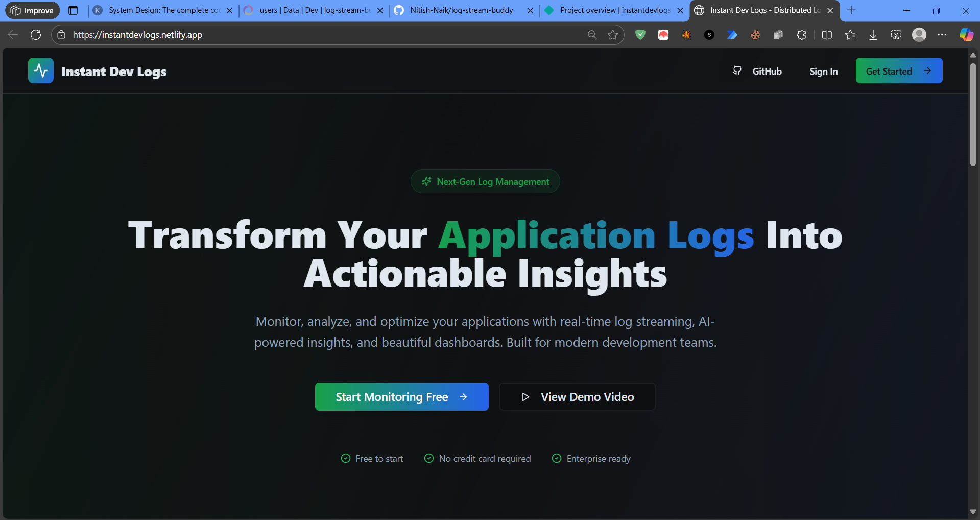Open the GitHub link in the site header
The width and height of the screenshot is (980, 520).
[757, 71]
